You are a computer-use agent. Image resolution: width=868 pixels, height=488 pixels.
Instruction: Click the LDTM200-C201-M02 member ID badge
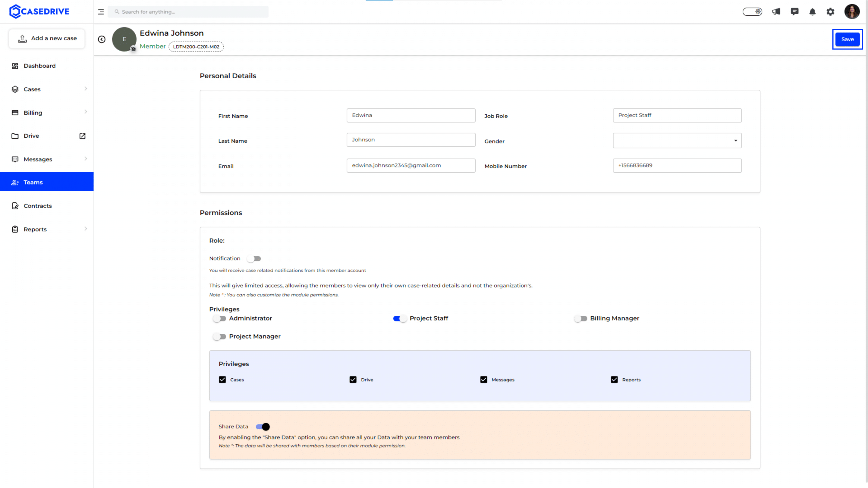click(196, 47)
